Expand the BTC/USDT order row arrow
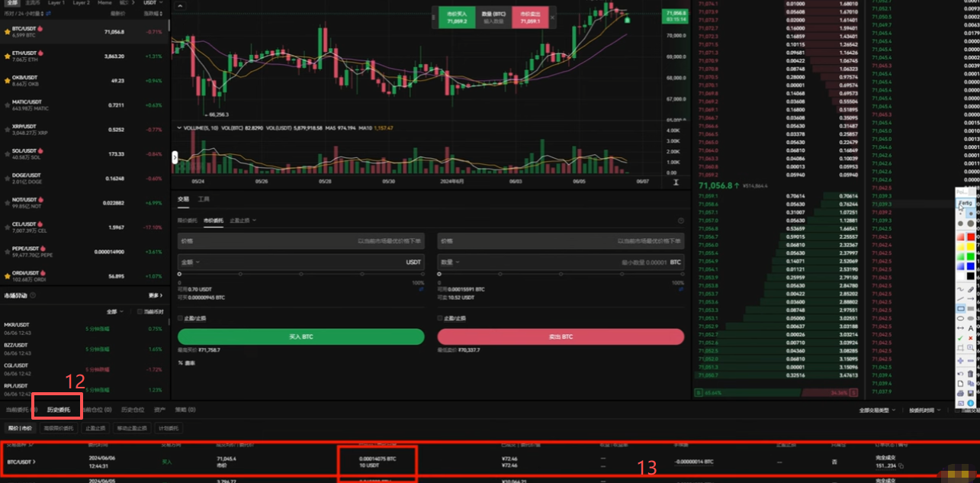980x483 pixels. pyautogui.click(x=34, y=462)
